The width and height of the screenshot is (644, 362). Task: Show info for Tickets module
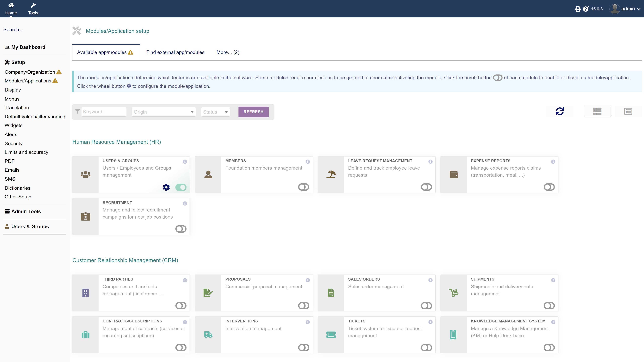pyautogui.click(x=431, y=322)
